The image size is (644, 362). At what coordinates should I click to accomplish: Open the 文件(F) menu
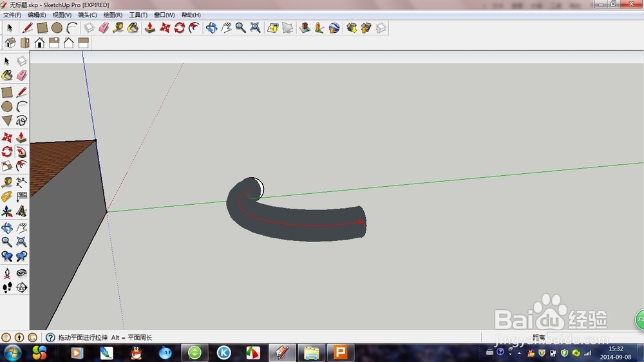[x=12, y=15]
